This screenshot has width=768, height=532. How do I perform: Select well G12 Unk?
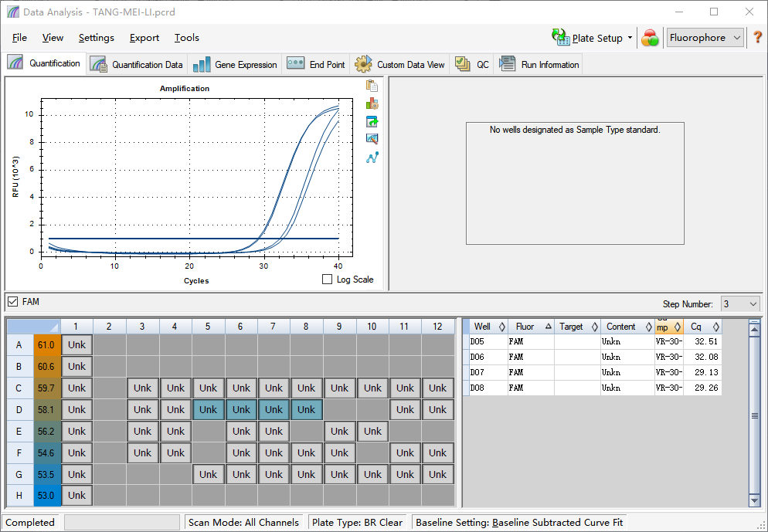[x=438, y=474]
